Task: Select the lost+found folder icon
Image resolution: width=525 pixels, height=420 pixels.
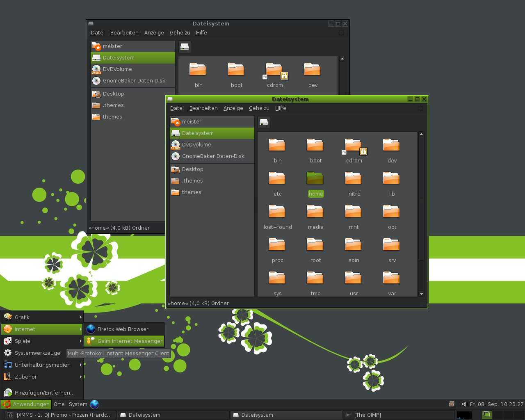Action: (x=277, y=212)
